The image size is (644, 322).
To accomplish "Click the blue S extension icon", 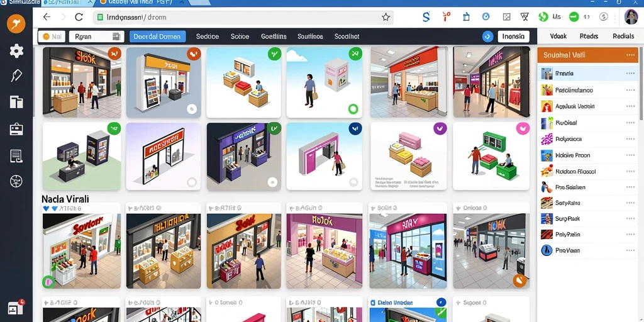I will click(x=426, y=17).
